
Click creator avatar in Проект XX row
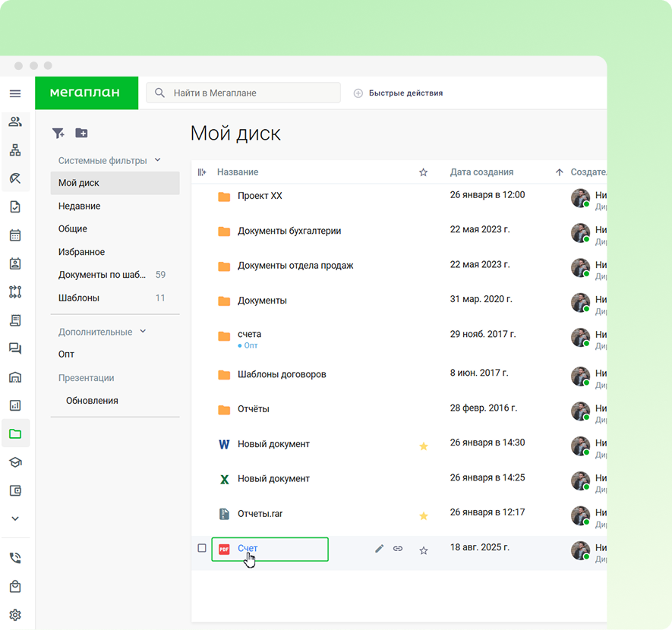(x=580, y=198)
